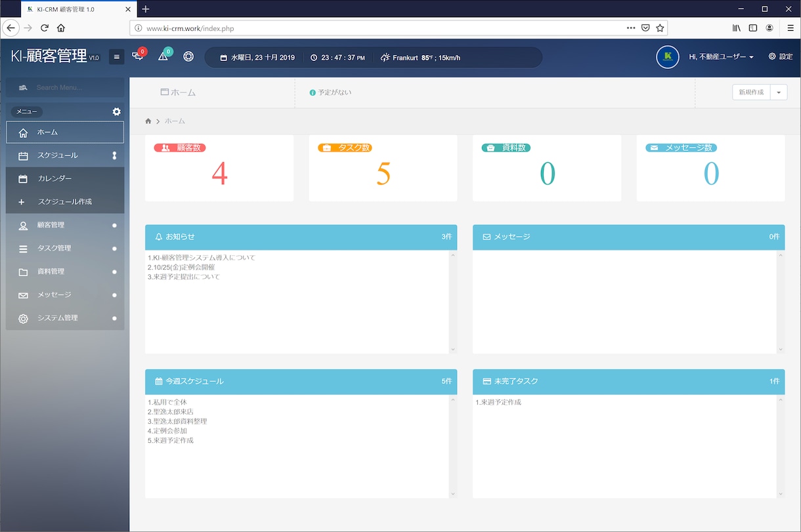Open the warning alerts triangle icon
Image resolution: width=801 pixels, height=532 pixels.
(163, 56)
